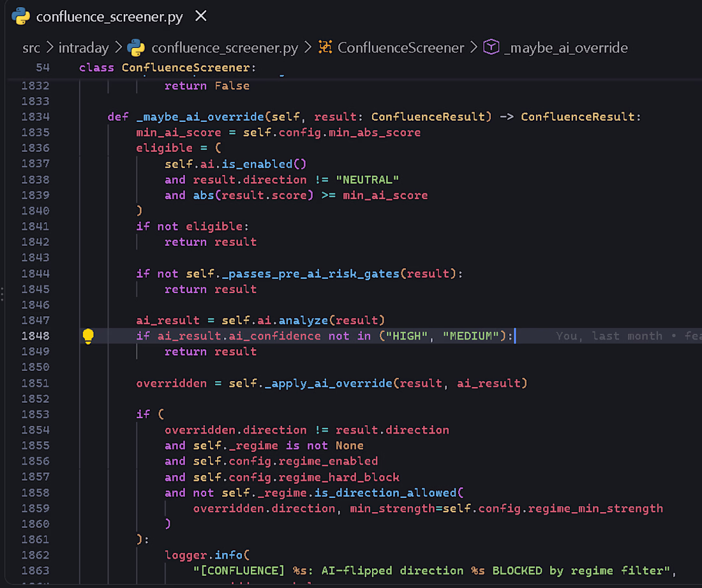This screenshot has height=588, width=702.
Task: Close the confluence_screener.py editor tab
Action: [x=201, y=16]
